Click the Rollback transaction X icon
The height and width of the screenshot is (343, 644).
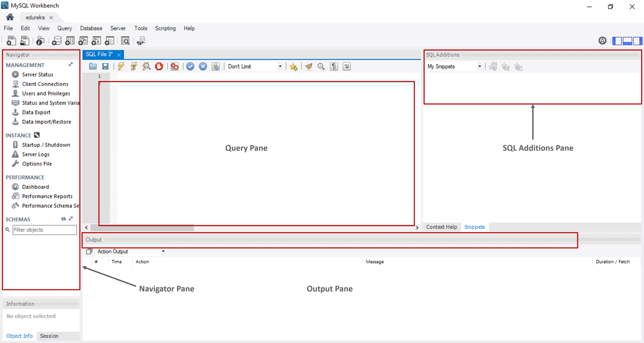point(203,66)
